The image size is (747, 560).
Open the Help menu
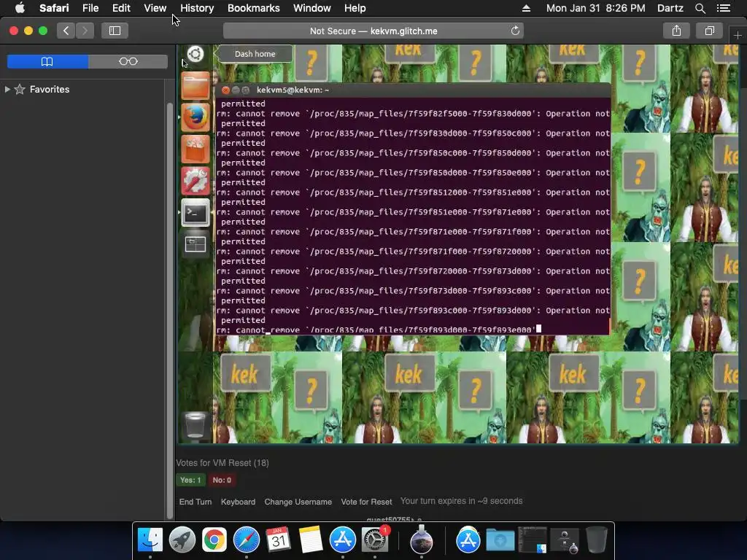(x=355, y=8)
